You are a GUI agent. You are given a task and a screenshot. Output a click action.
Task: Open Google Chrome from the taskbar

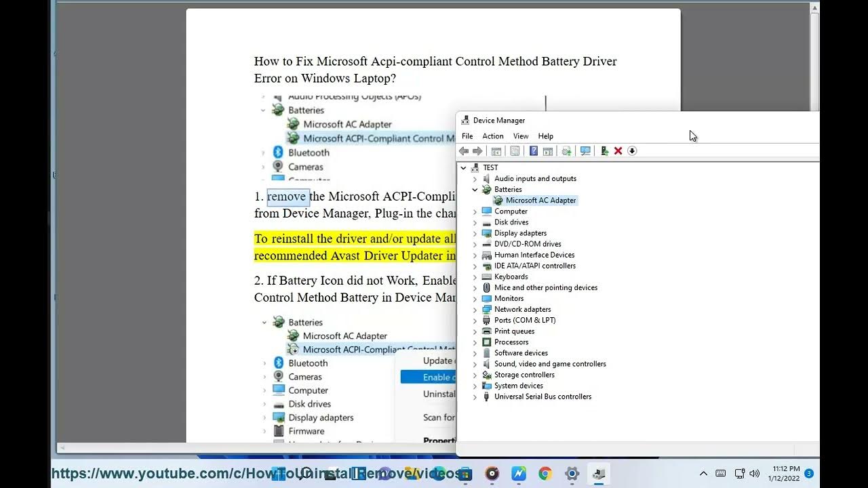(545, 474)
